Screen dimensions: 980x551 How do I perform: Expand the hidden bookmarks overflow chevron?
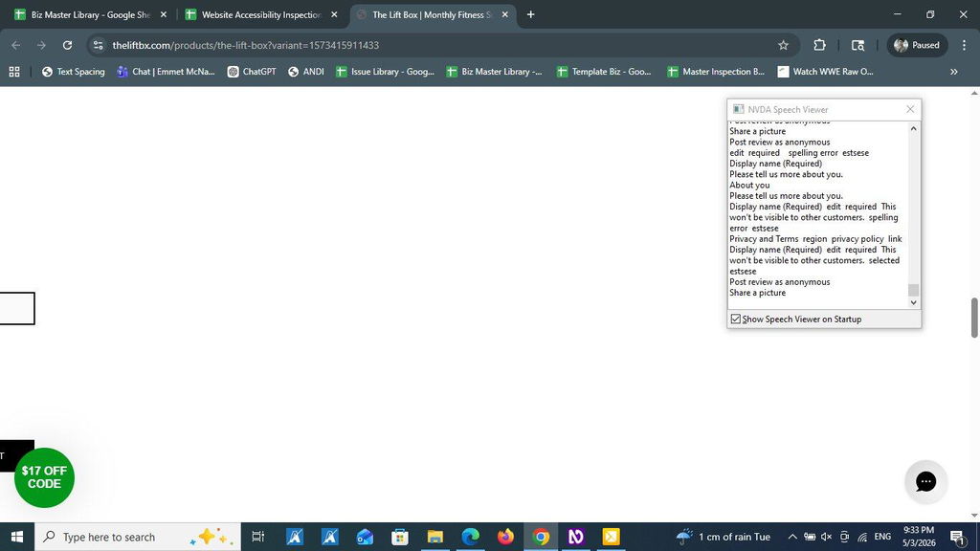click(x=954, y=72)
